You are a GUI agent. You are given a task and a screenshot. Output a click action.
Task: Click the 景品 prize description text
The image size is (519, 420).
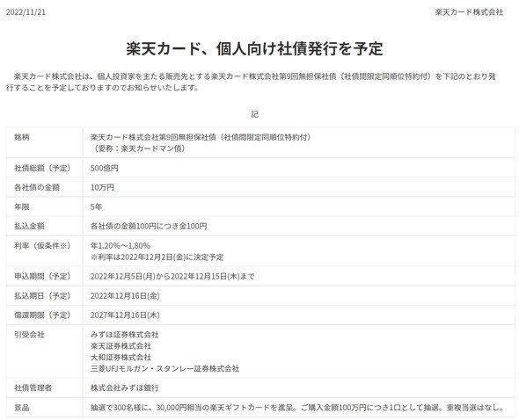[x=297, y=408]
